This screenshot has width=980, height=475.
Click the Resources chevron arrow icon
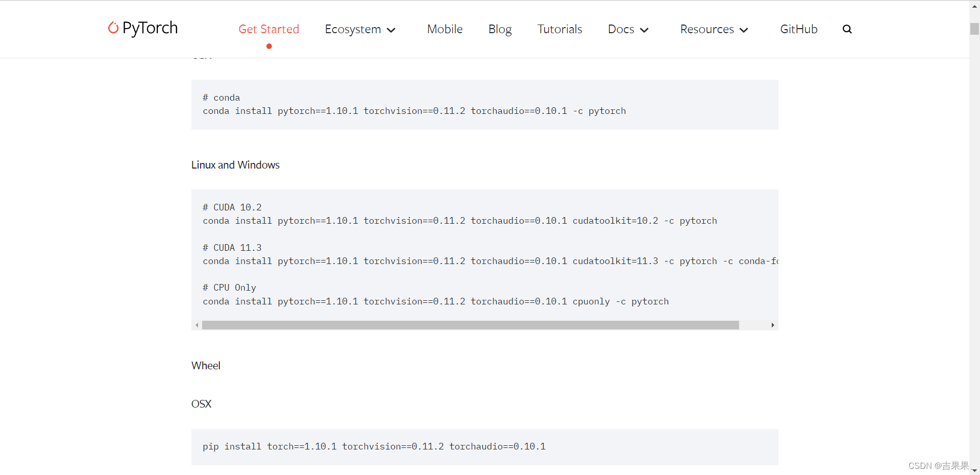[744, 30]
